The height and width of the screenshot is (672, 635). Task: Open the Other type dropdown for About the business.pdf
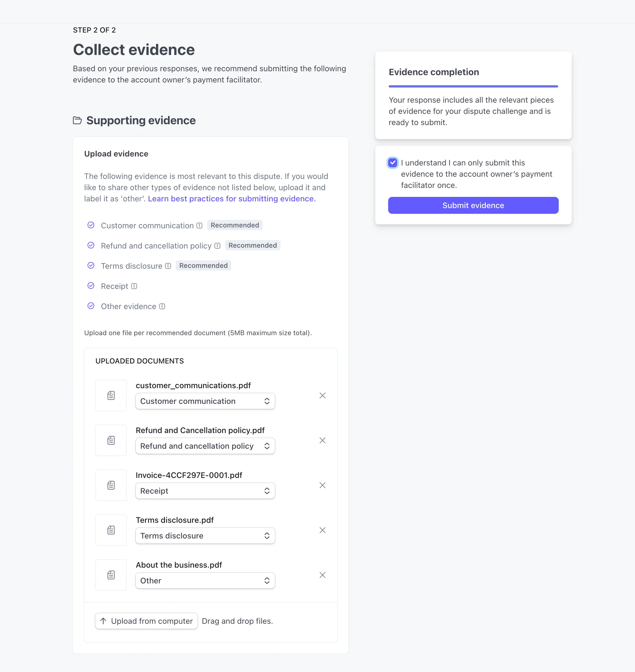(x=205, y=581)
